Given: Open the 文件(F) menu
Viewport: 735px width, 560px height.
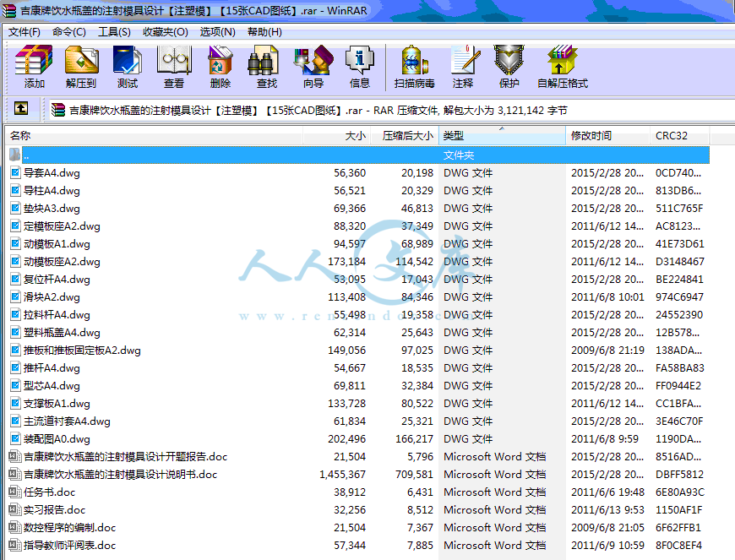Looking at the screenshot, I should click(x=24, y=32).
